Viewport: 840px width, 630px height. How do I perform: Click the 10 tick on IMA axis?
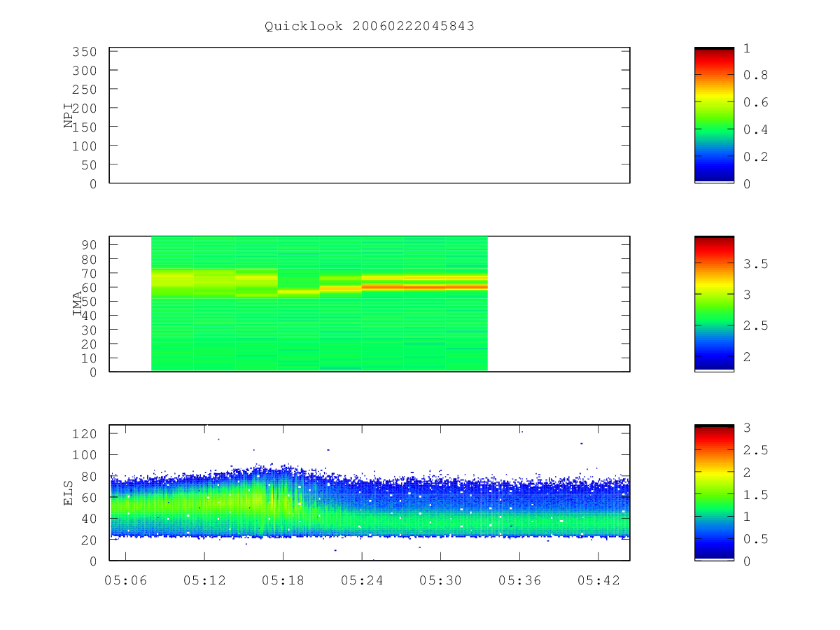pos(87,358)
